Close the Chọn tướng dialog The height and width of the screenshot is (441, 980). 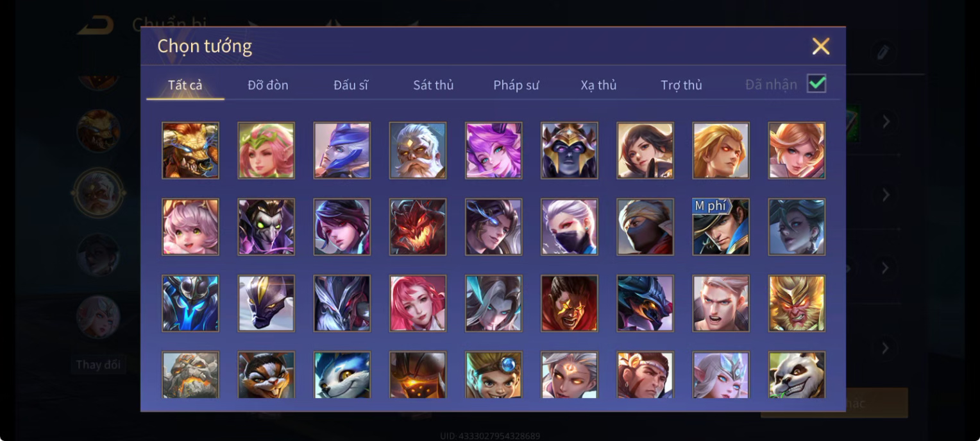(x=821, y=46)
